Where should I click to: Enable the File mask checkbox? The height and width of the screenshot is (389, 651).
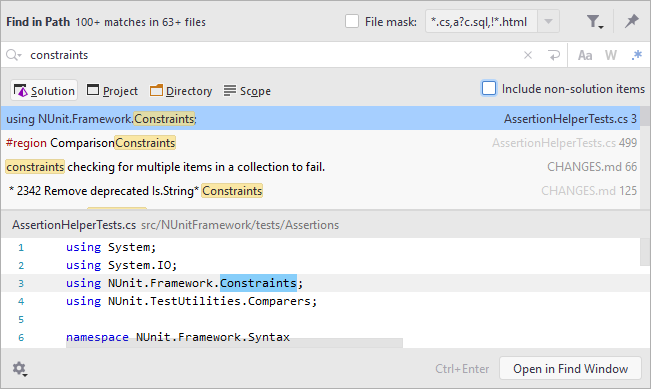click(352, 21)
